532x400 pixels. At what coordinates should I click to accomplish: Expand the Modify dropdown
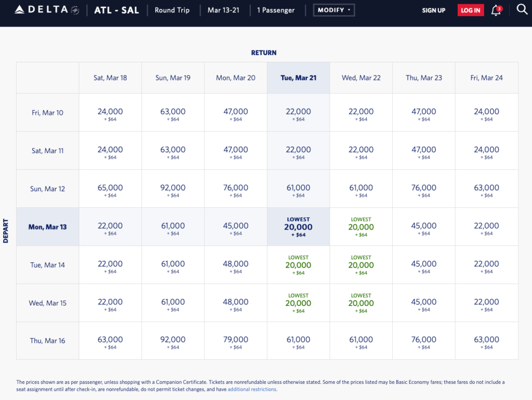334,10
